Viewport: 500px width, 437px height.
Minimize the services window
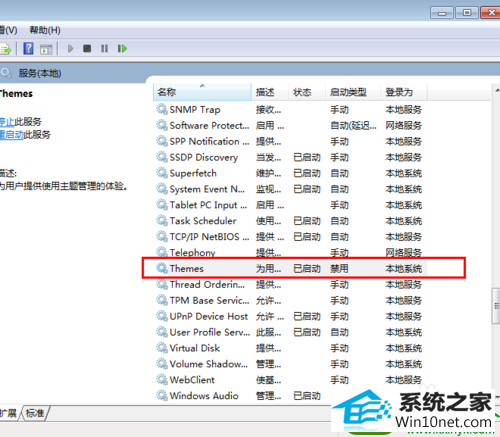tap(442, 13)
